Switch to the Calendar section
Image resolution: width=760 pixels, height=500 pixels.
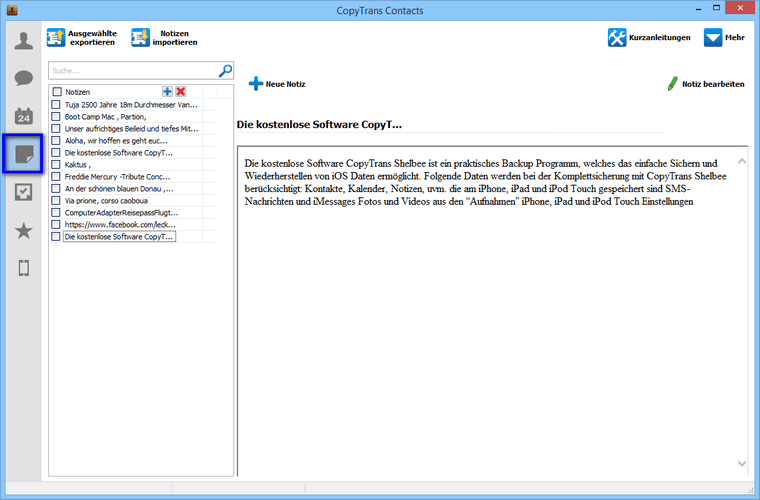coord(24,116)
